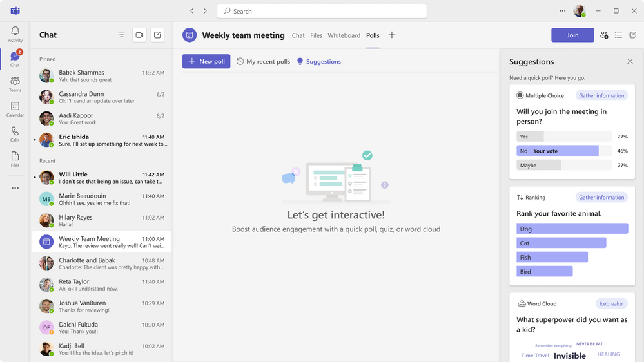Open settings and more ellipsis in title bar

(x=562, y=11)
